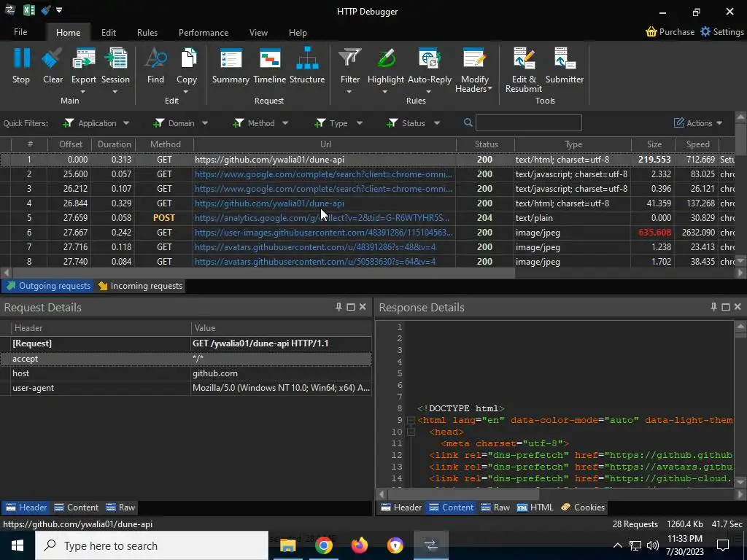The image size is (747, 560).
Task: Select the POST analytics.google.com request row
Action: 367,217
